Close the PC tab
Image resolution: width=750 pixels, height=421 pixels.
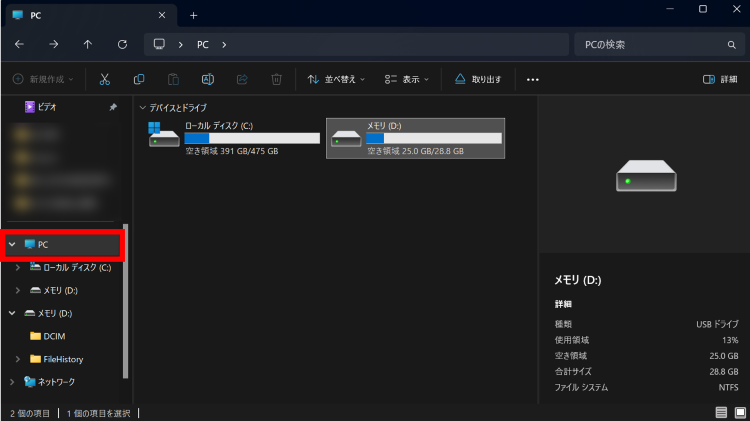tap(162, 15)
